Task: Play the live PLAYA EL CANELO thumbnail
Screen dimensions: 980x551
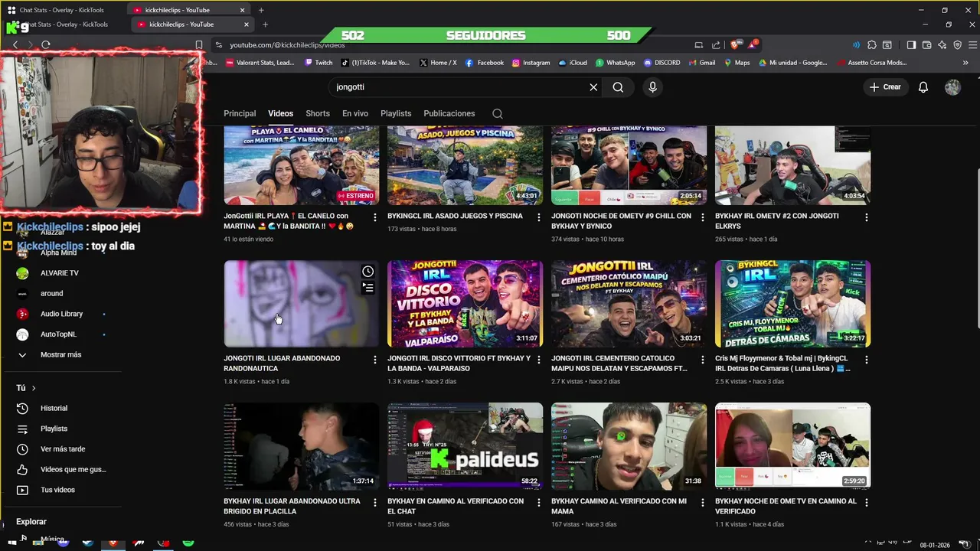Action: click(x=301, y=165)
